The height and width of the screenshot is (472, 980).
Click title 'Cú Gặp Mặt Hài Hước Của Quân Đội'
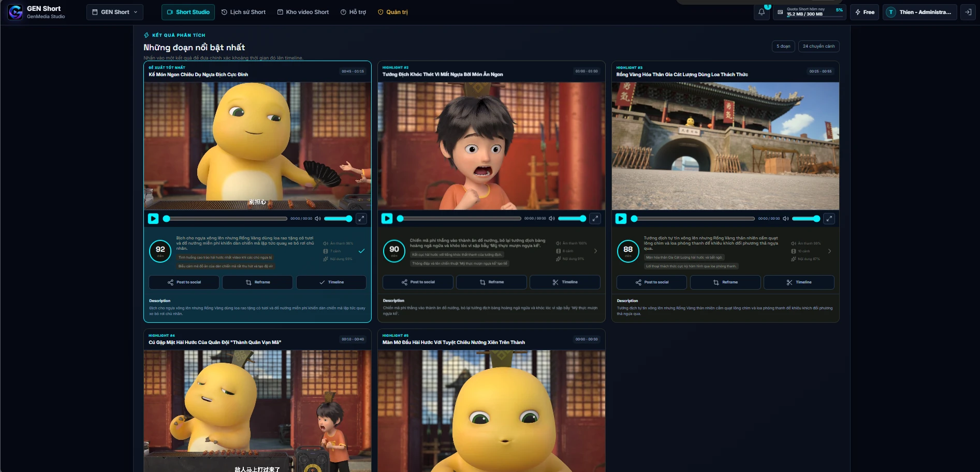pyautogui.click(x=215, y=342)
